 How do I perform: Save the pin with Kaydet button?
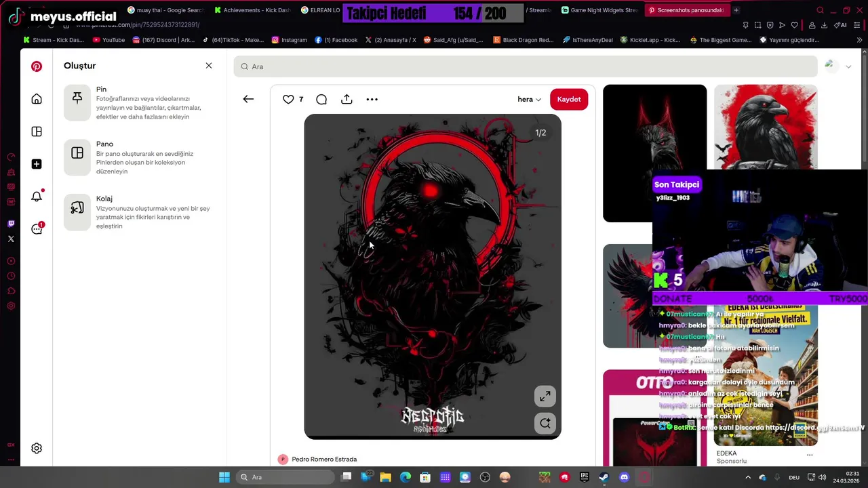pyautogui.click(x=569, y=99)
